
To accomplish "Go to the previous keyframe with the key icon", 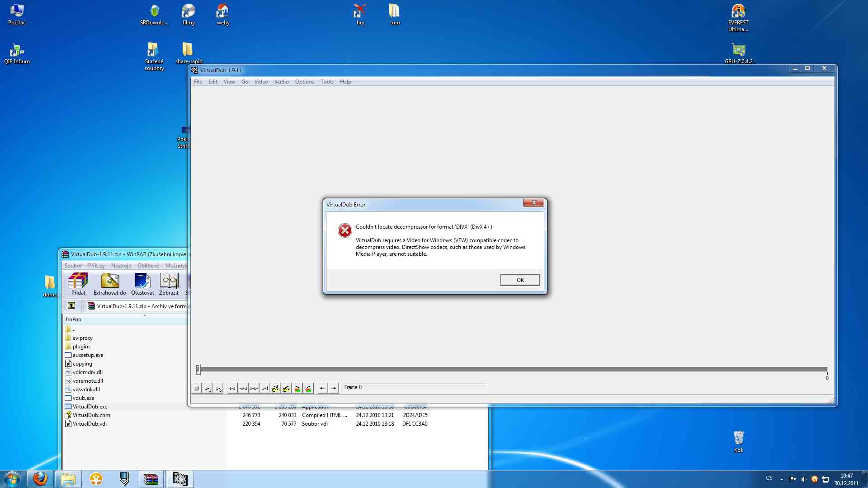I will pos(276,388).
